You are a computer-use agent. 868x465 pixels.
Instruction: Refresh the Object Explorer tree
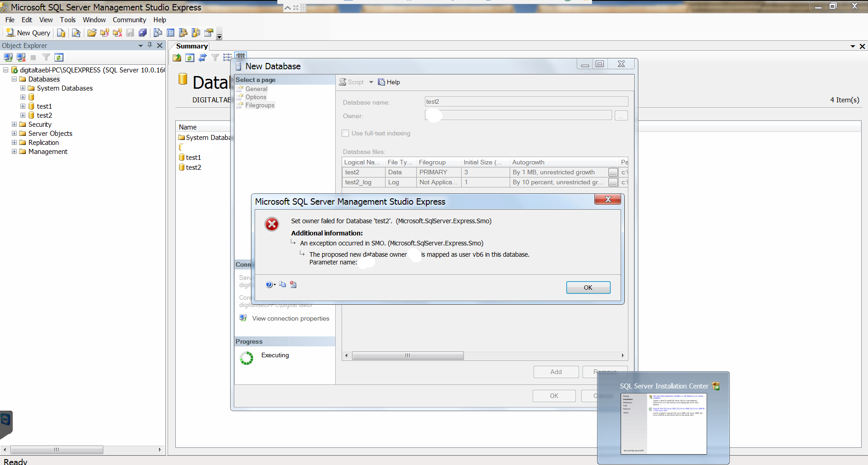pyautogui.click(x=59, y=58)
